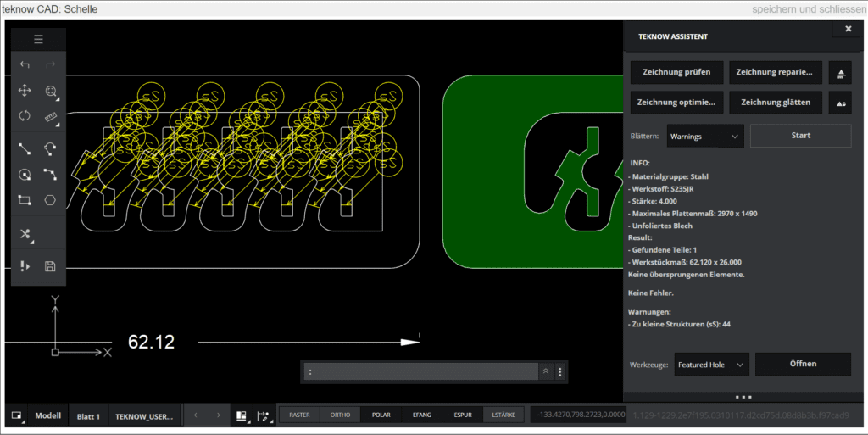Select the Line drawing tool
The width and height of the screenshot is (868, 435).
click(25, 148)
